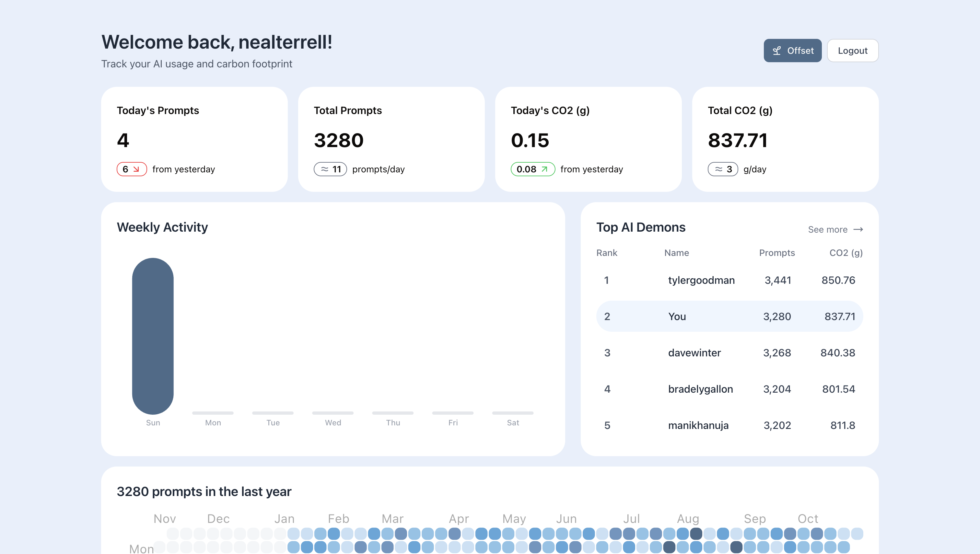Viewport: 980px width, 554px height.
Task: Click the Saturday bar stub in the weekly chart
Action: coord(513,413)
